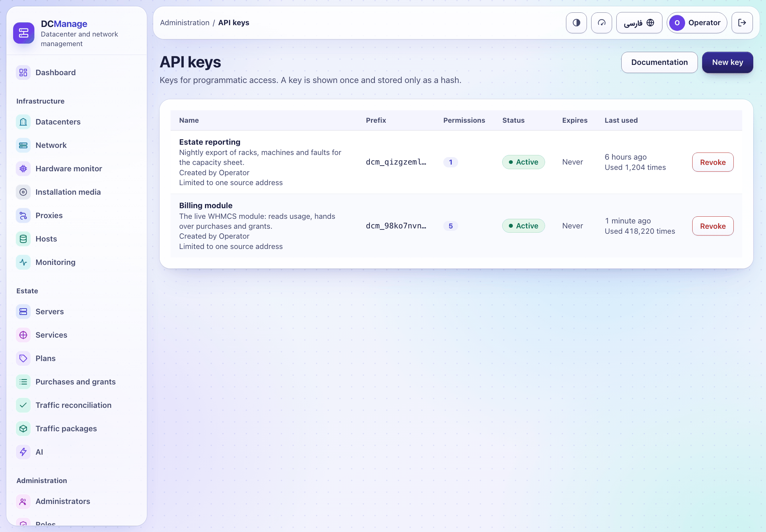Image resolution: width=766 pixels, height=532 pixels.
Task: Open the Network sidebar icon
Action: click(x=23, y=145)
